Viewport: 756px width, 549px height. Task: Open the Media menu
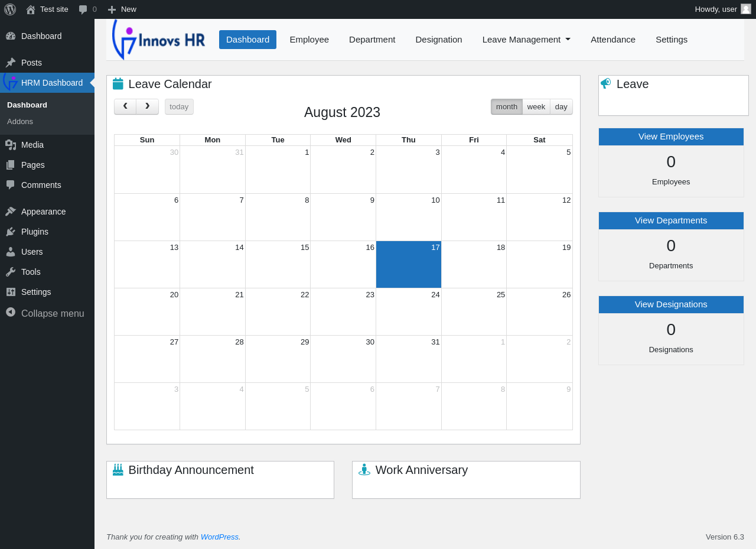(x=47, y=145)
